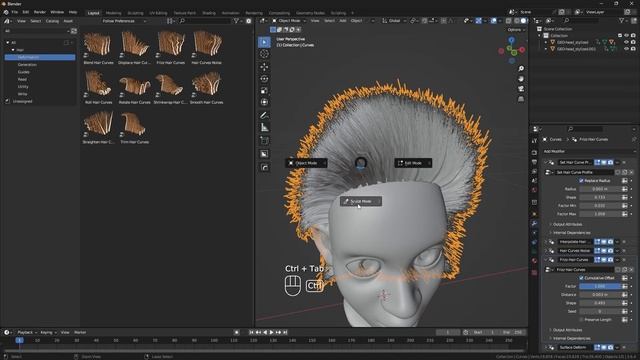Open the Output properties tab icon
This screenshot has height=360, width=640.
534,162
